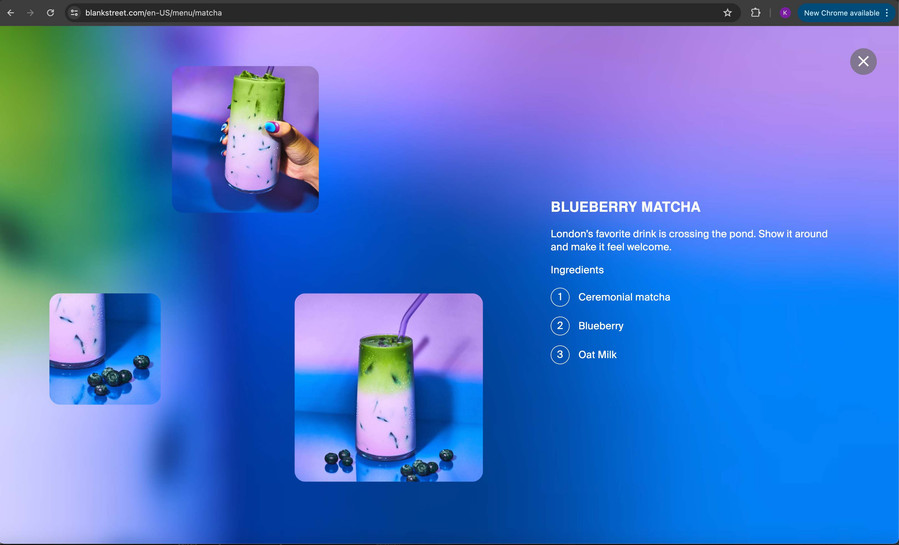Open Chrome's three-dot menu
This screenshot has height=545, width=899.
[887, 13]
